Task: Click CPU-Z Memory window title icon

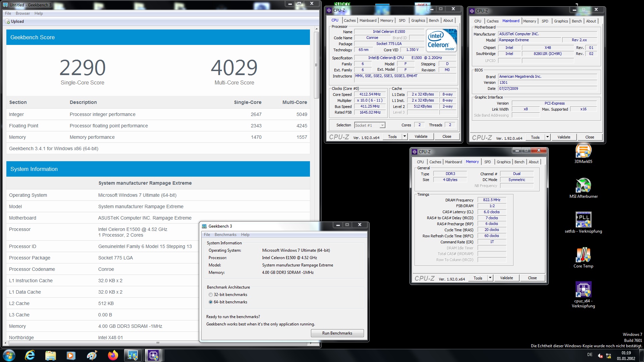Action: (x=415, y=152)
